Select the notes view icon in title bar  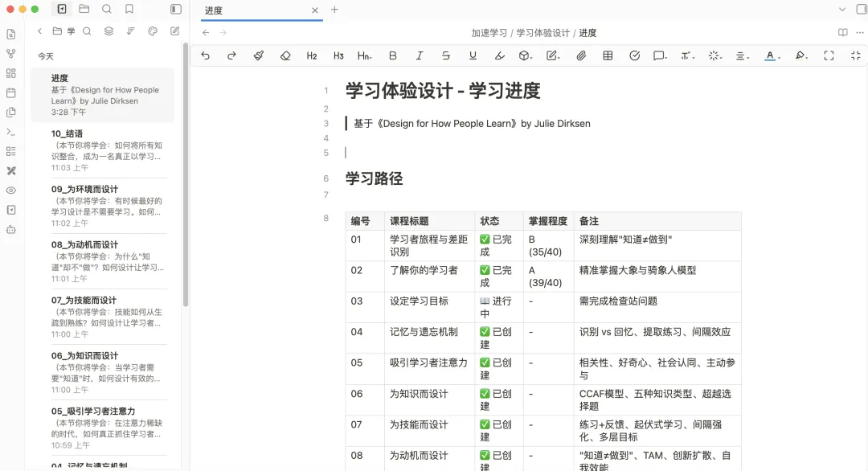click(x=62, y=9)
